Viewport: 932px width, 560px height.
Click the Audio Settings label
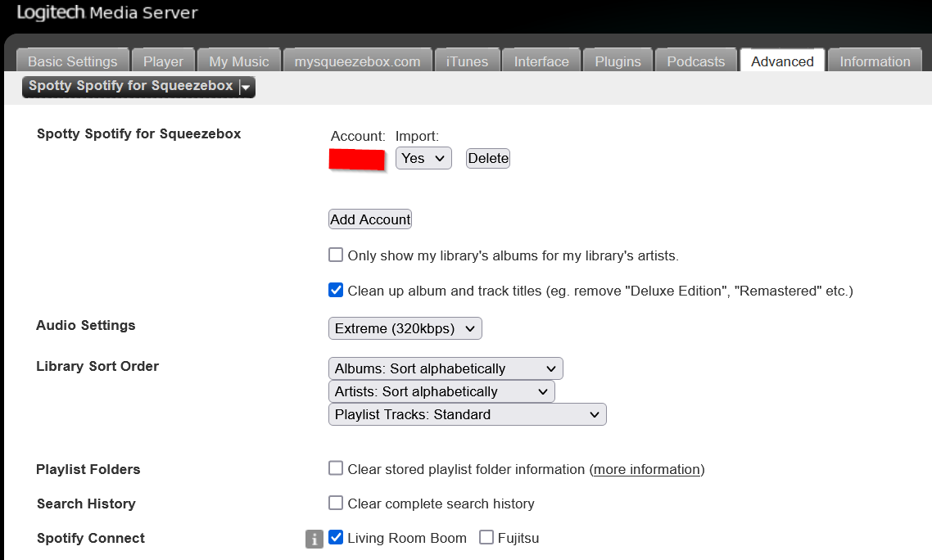tap(86, 325)
